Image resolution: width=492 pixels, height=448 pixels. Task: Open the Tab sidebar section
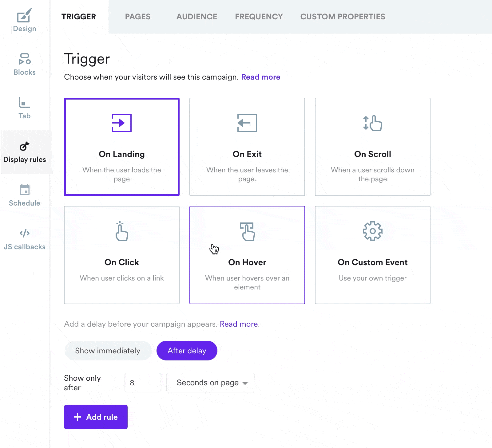(25, 108)
